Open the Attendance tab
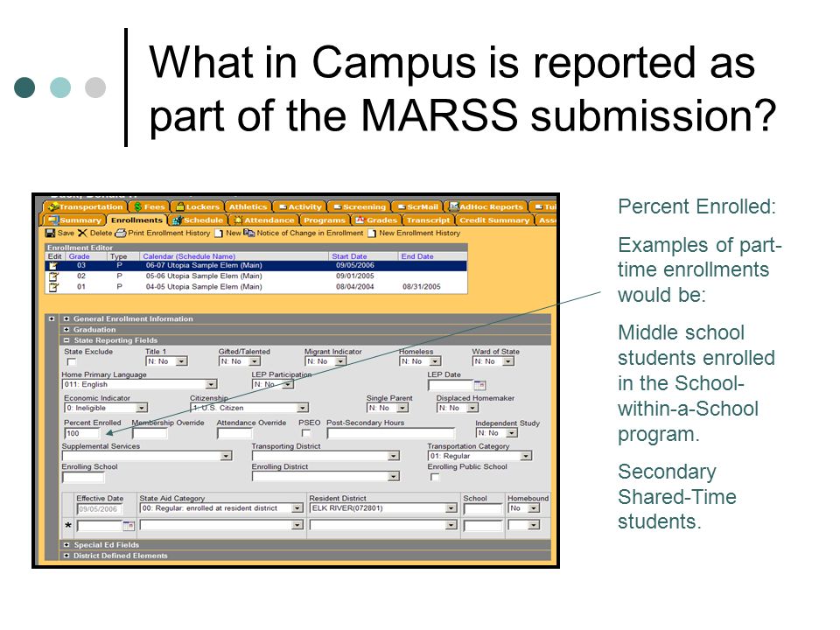840x630 pixels. pos(263,220)
